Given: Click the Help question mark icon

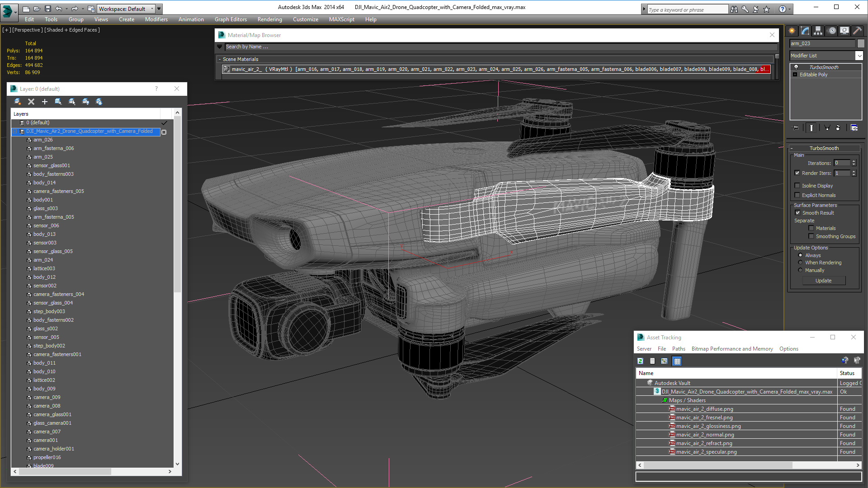Looking at the screenshot, I should (x=782, y=9).
